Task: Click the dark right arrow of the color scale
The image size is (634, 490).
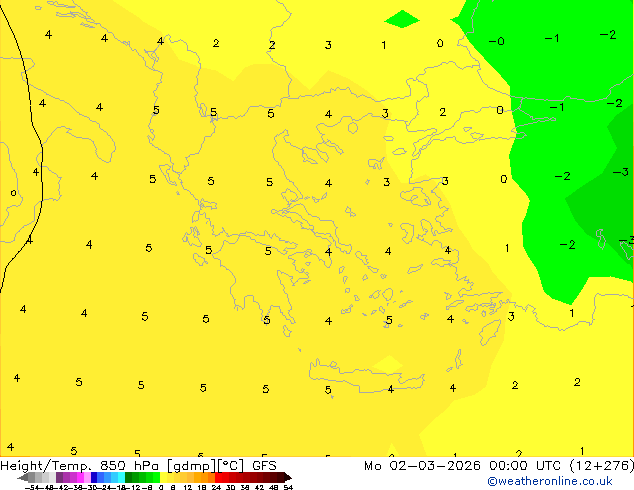Action: [288, 477]
